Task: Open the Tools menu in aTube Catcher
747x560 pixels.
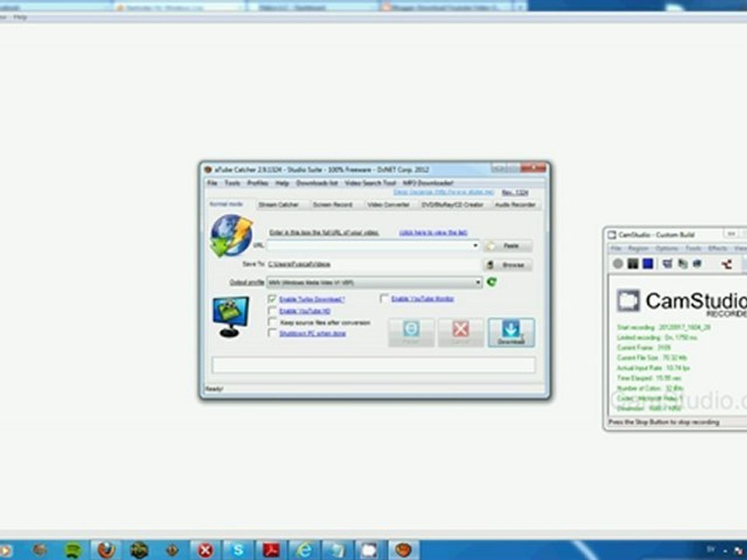Action: point(232,183)
